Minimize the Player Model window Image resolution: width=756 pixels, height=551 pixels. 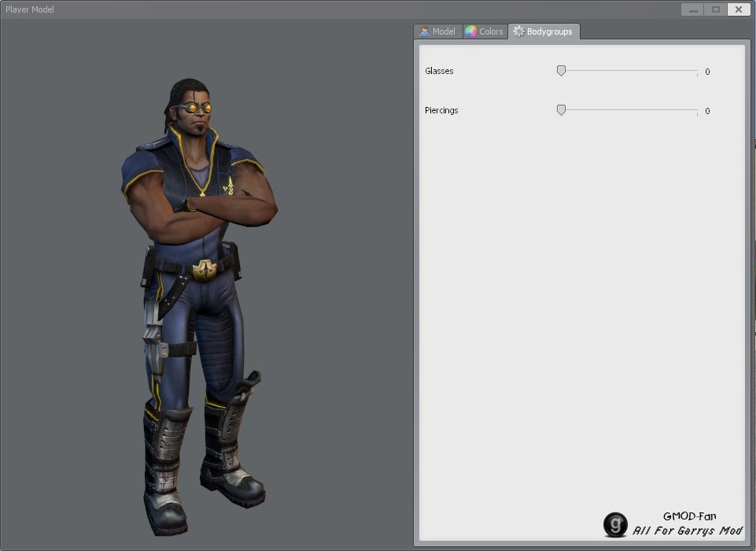[693, 9]
